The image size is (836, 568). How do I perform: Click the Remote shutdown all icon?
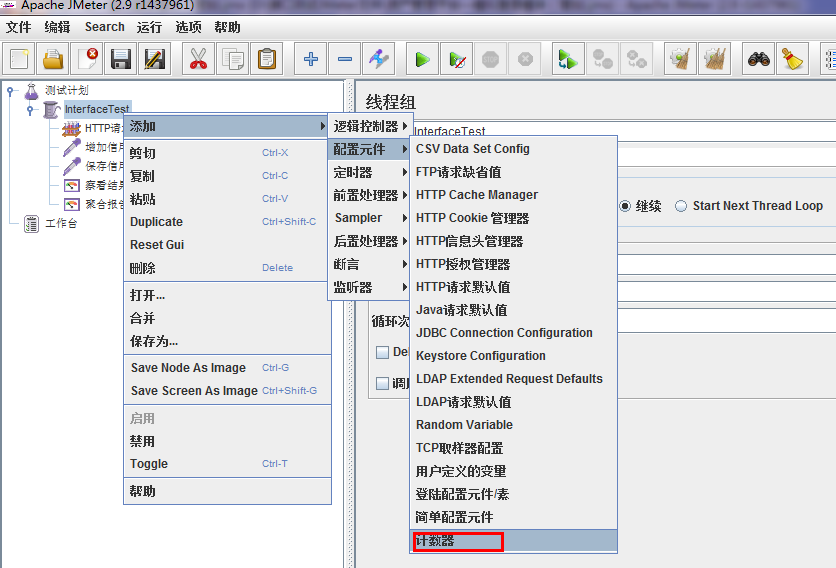point(637,59)
